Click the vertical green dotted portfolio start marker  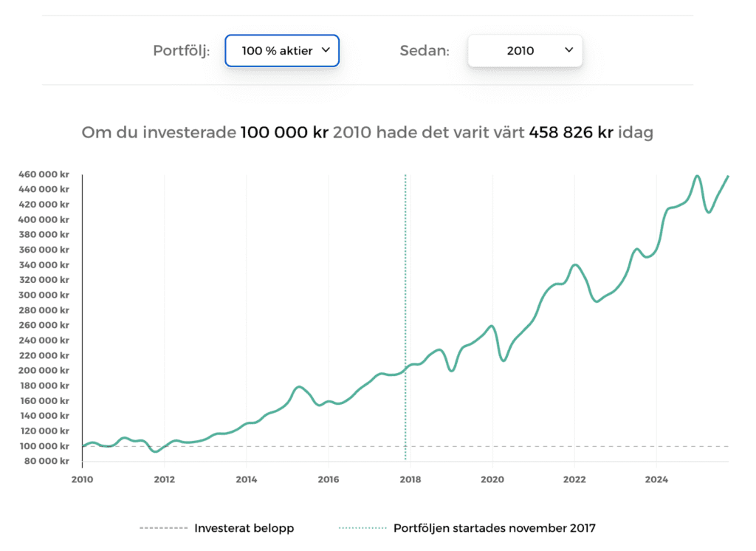(x=405, y=295)
